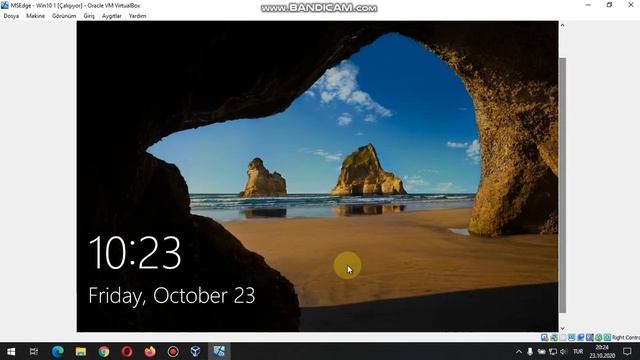Show hidden system tray icons
This screenshot has height=360, width=640.
(x=519, y=351)
